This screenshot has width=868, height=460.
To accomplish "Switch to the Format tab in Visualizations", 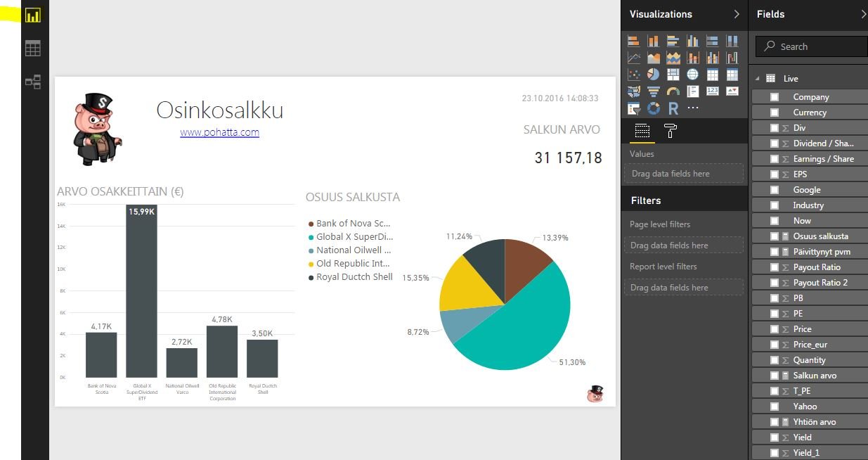I will click(x=671, y=131).
